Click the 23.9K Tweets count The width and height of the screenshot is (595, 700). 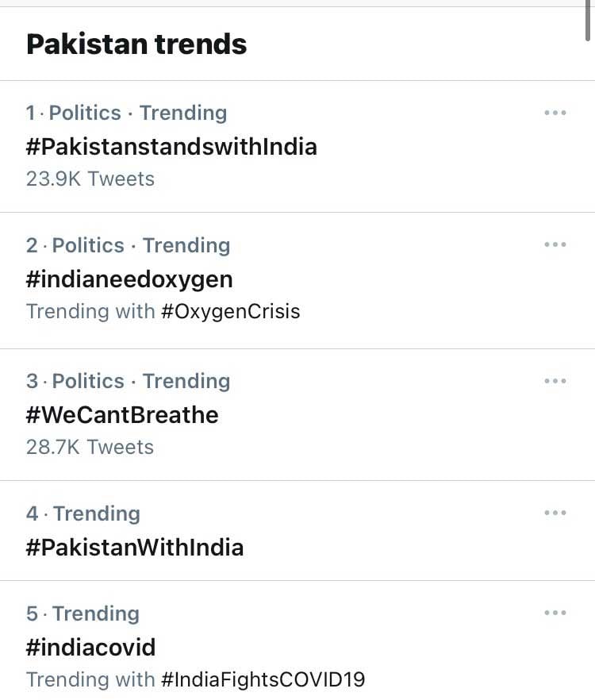[x=90, y=179]
